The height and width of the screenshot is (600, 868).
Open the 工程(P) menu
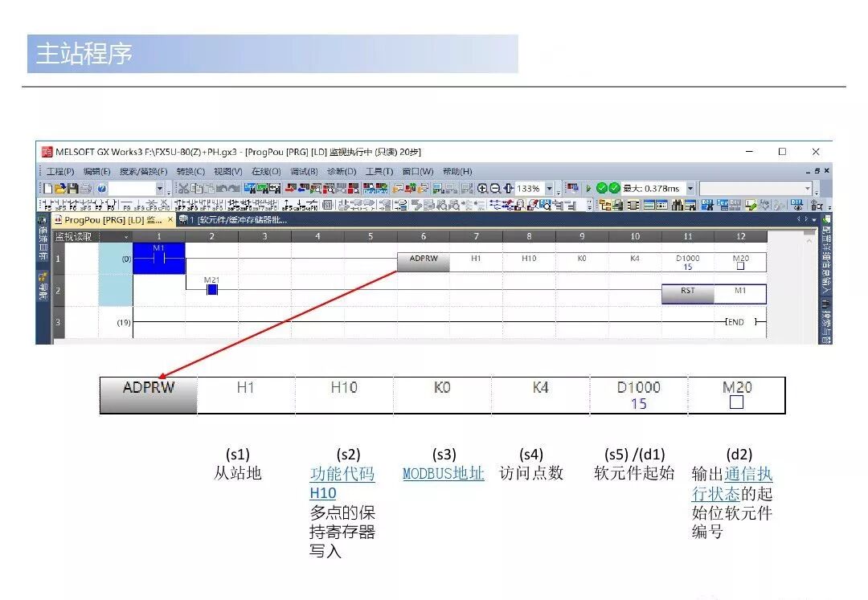[59, 171]
